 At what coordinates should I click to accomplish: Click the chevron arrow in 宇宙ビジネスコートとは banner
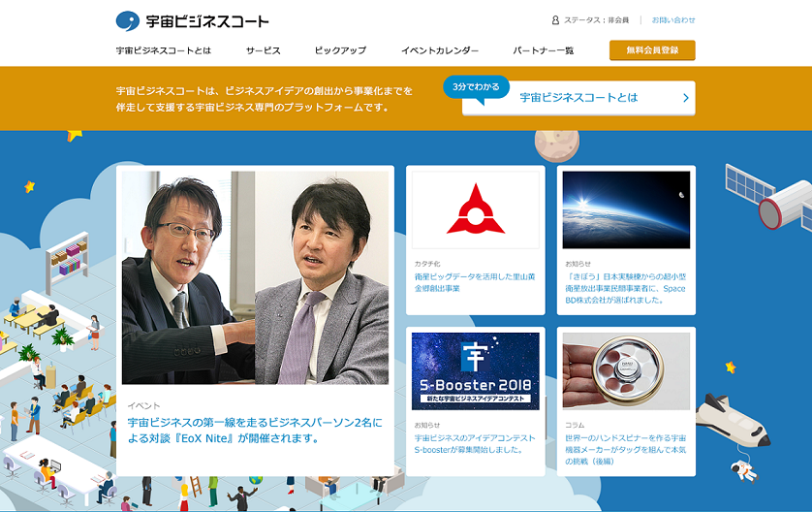[x=686, y=98]
